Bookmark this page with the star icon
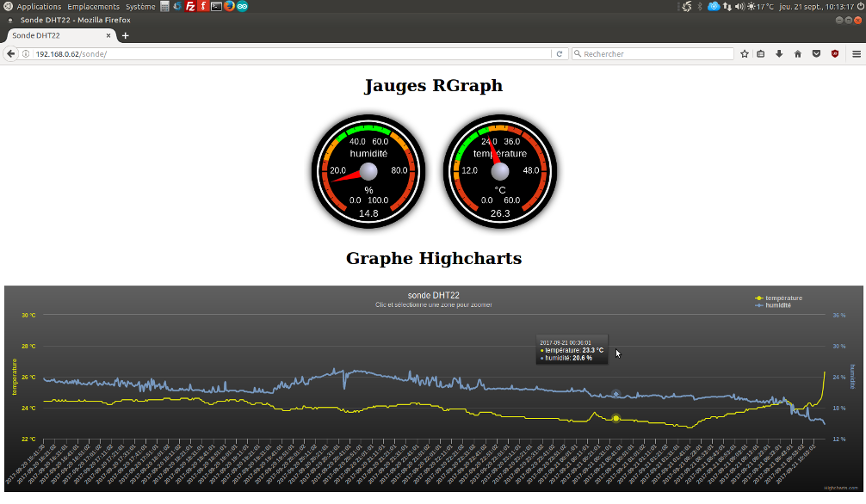Viewport: 866px width, 504px height. [x=745, y=53]
